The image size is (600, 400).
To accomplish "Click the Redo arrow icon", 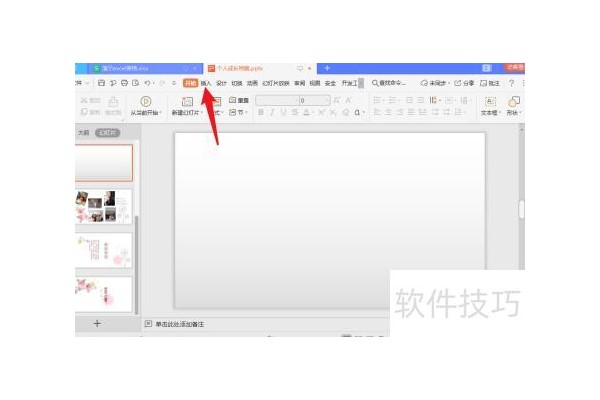I will click(x=162, y=83).
